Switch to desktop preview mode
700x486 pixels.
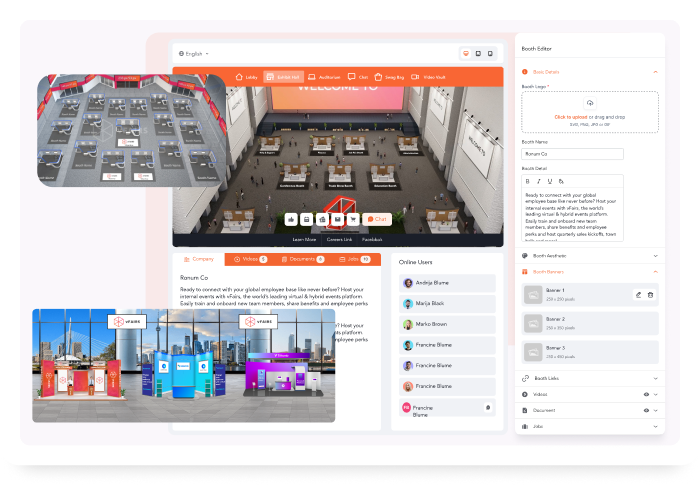pyautogui.click(x=465, y=53)
